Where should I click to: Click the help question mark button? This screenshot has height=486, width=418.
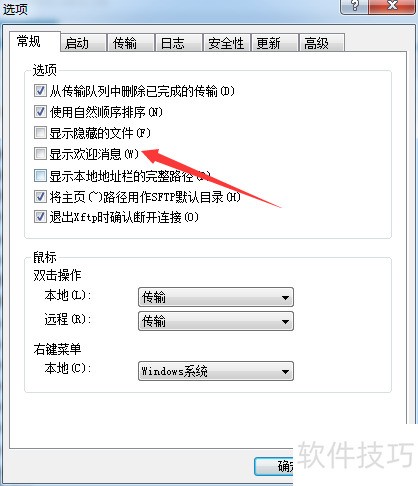(x=354, y=6)
